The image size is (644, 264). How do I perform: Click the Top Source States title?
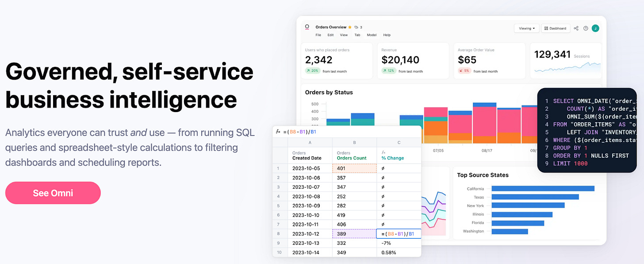pyautogui.click(x=483, y=175)
